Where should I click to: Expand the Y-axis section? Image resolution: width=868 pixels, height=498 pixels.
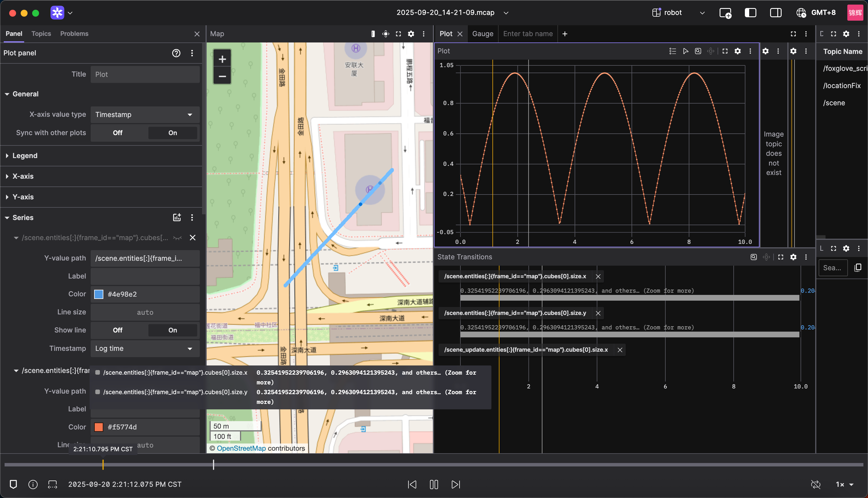(23, 197)
